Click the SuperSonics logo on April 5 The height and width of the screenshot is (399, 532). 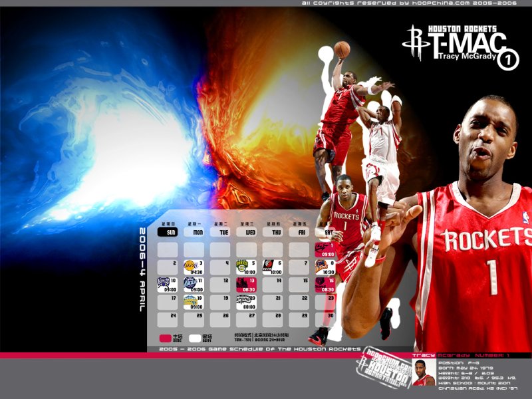pyautogui.click(x=243, y=266)
